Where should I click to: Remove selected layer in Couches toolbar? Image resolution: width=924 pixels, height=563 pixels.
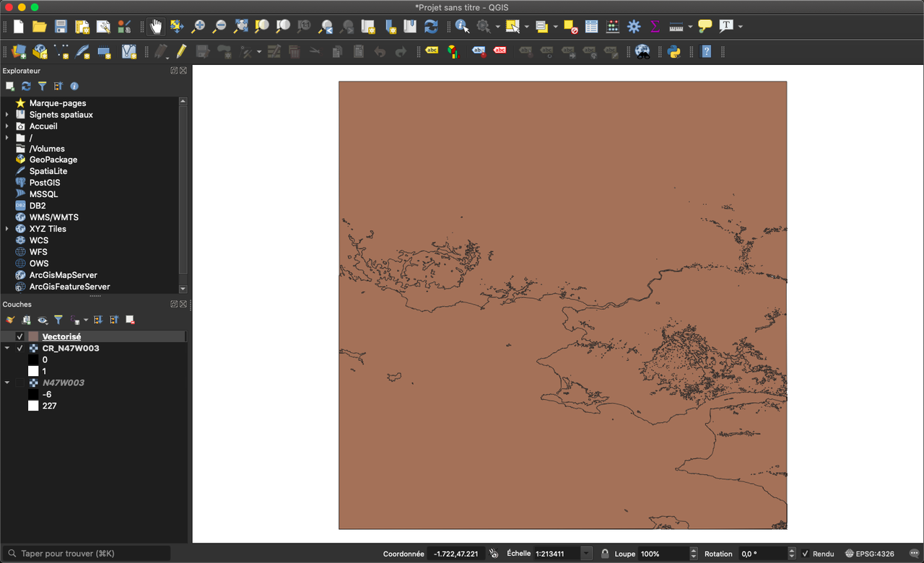coord(130,320)
